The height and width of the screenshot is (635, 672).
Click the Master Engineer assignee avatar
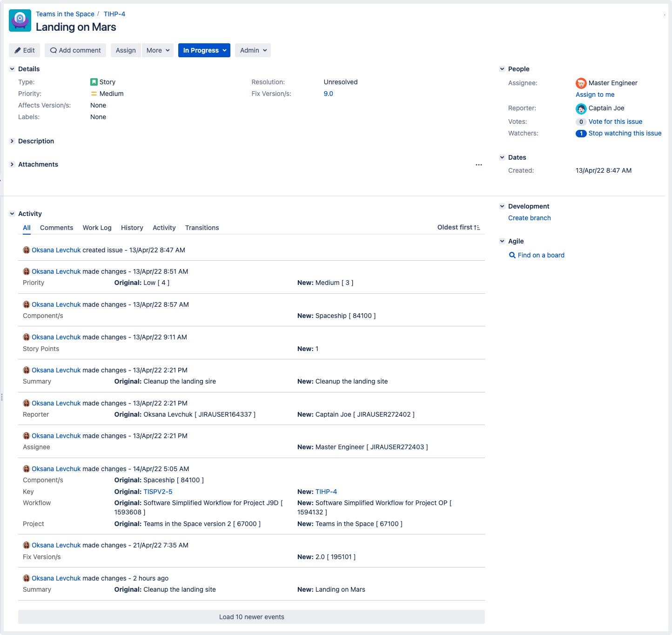pos(581,83)
